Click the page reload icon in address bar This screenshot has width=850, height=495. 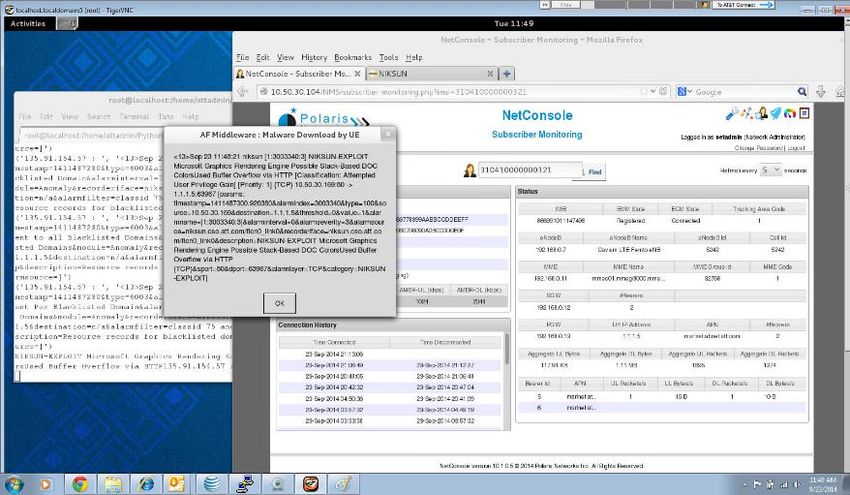[x=662, y=92]
